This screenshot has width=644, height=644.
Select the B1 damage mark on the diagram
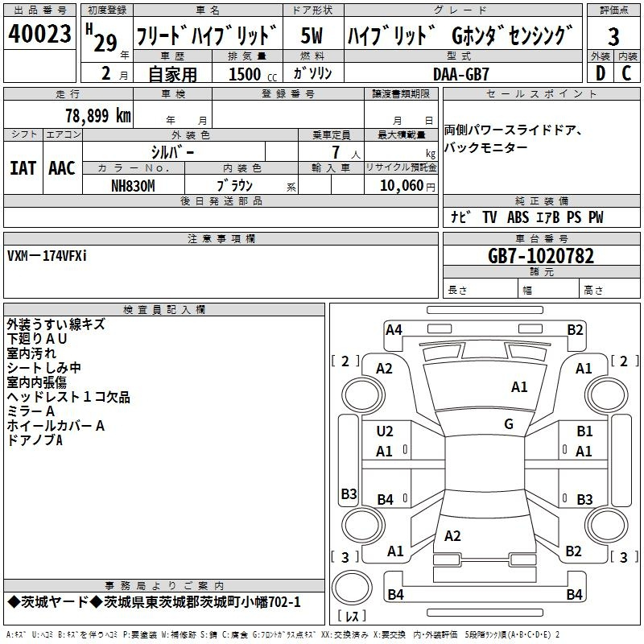[x=584, y=431]
